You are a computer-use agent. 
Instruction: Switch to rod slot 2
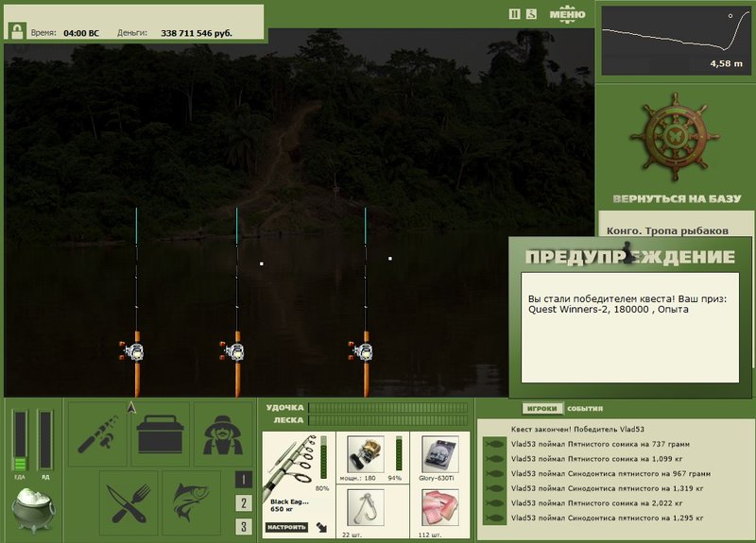point(244,503)
